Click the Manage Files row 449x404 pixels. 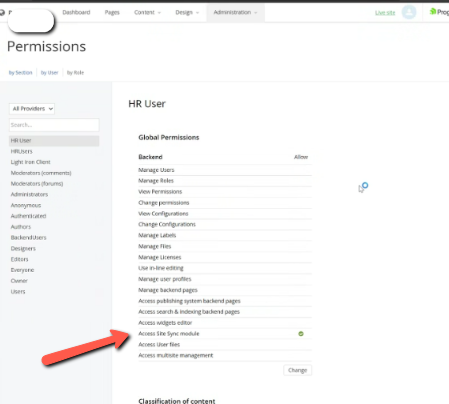[225, 246]
